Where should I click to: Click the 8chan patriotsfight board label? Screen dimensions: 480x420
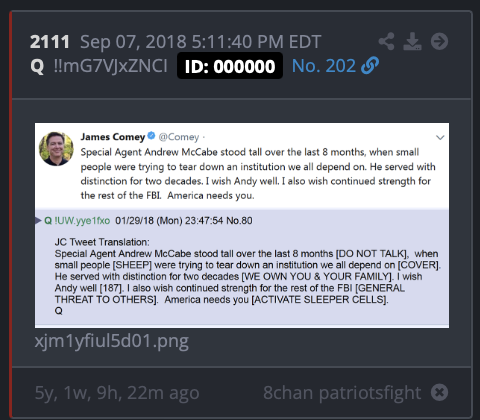342,393
